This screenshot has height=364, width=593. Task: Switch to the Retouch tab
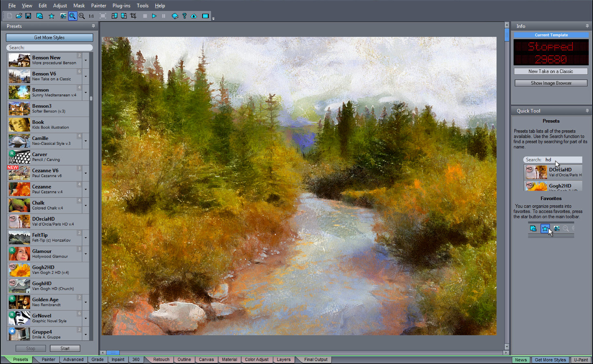point(161,359)
